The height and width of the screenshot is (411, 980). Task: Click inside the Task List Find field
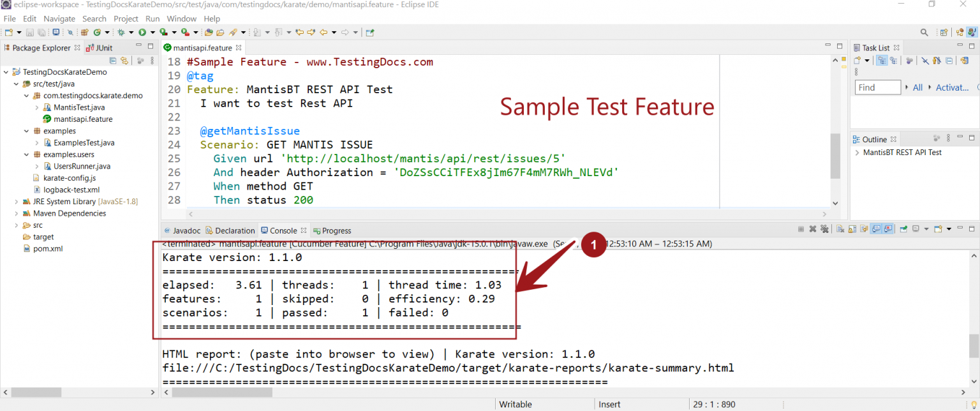[x=877, y=87]
